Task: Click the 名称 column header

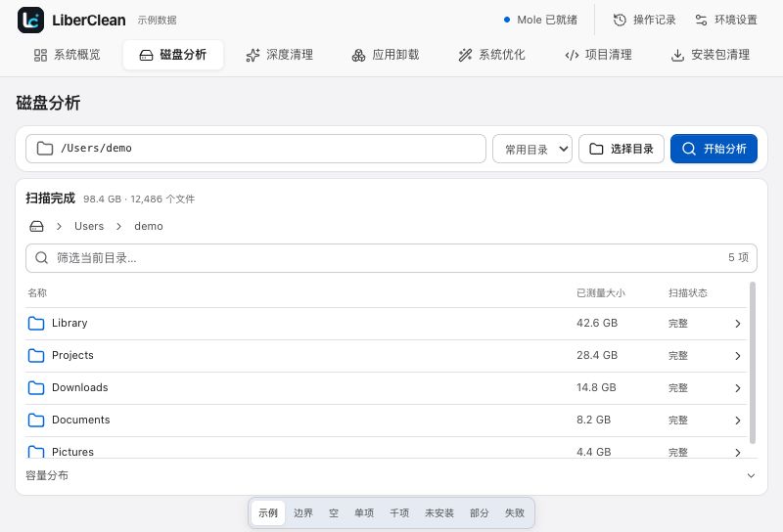Action: [x=37, y=293]
